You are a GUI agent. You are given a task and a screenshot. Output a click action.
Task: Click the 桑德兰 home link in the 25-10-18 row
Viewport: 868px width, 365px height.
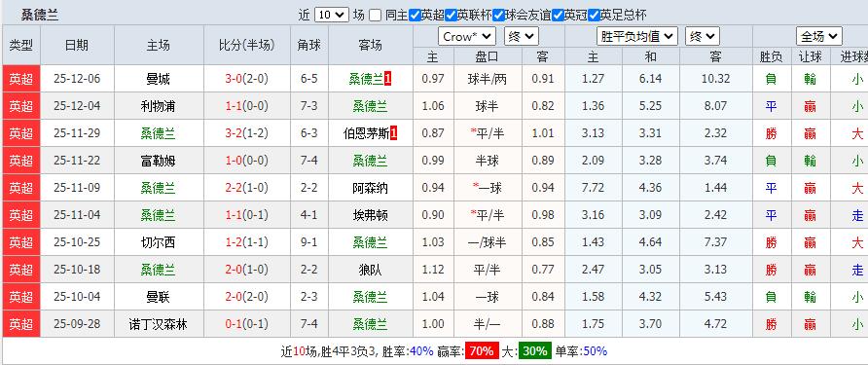coord(159,270)
